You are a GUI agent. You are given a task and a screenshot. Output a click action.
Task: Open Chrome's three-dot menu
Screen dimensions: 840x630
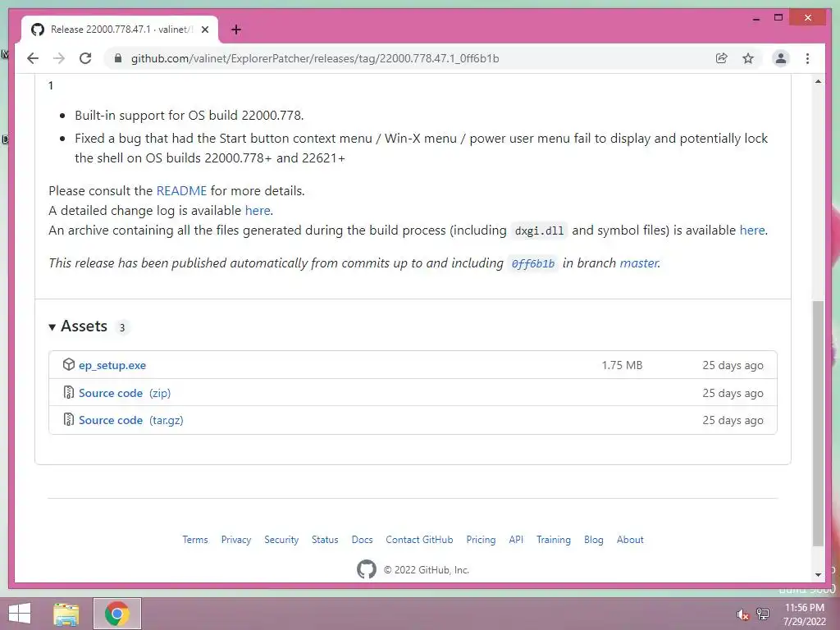(x=807, y=58)
